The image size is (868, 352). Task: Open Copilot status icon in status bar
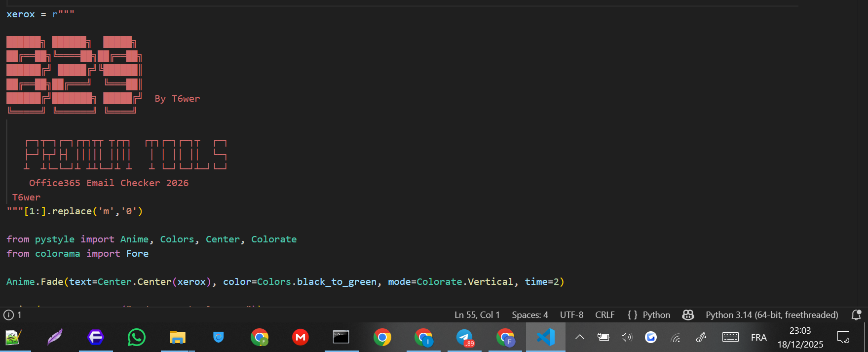pos(688,315)
